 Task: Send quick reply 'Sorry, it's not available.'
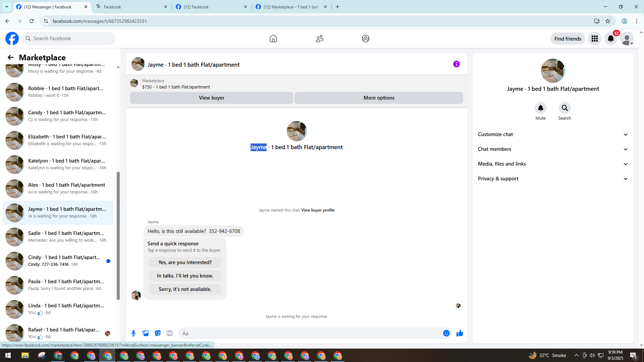(x=185, y=289)
